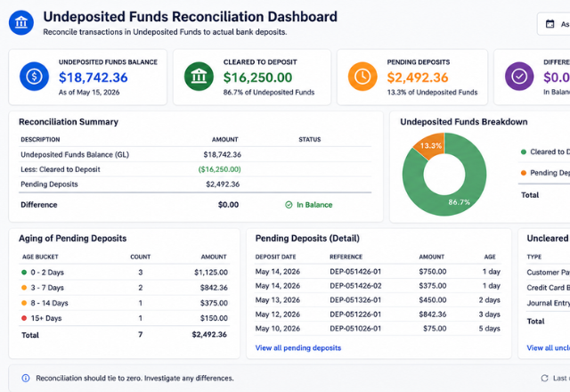Click the blue dollar sign icon
The image size is (570, 392).
(34, 77)
